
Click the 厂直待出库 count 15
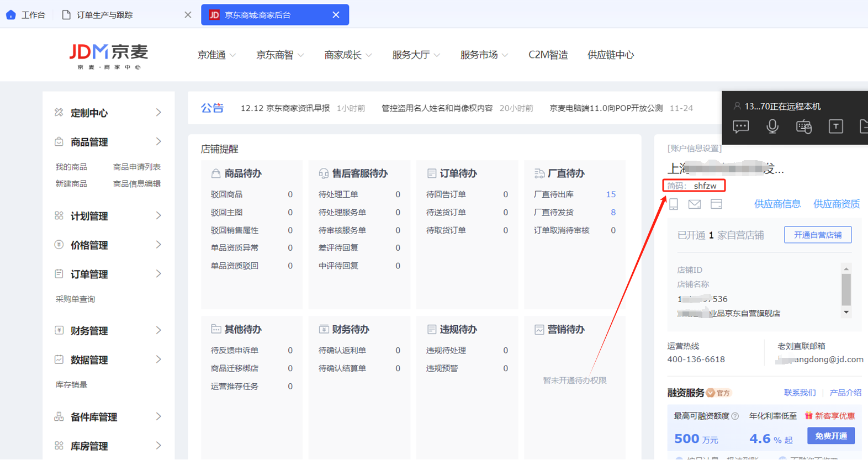coord(611,194)
